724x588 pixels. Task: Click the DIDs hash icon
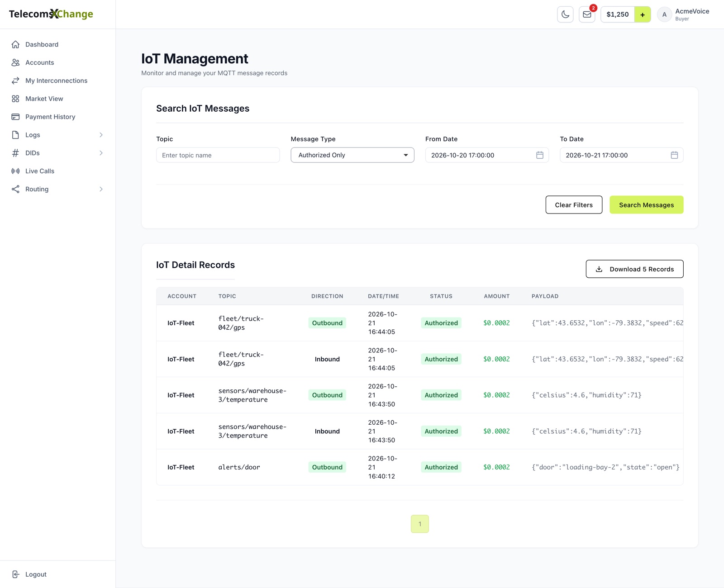point(15,153)
